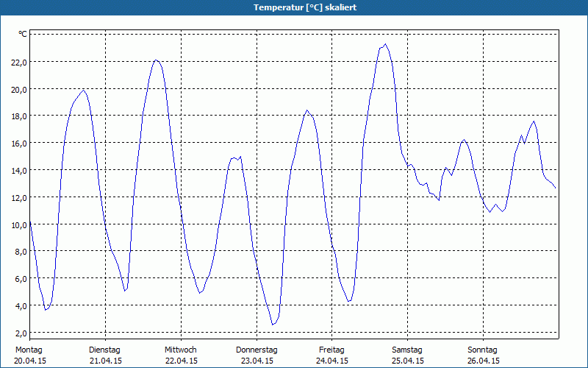The image size is (588, 368).
Task: Click the Freitag 24.04.15 date label
Action: [x=332, y=355]
